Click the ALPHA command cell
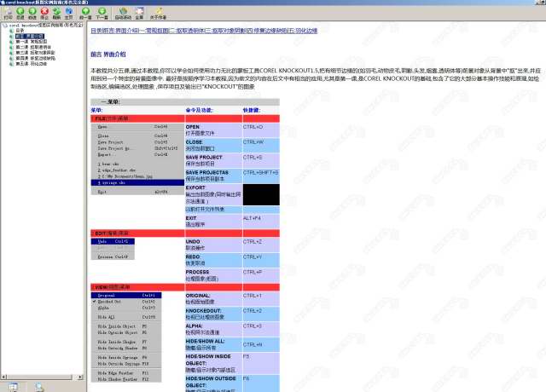Viewport: 546px width, 392px height. [x=213, y=330]
